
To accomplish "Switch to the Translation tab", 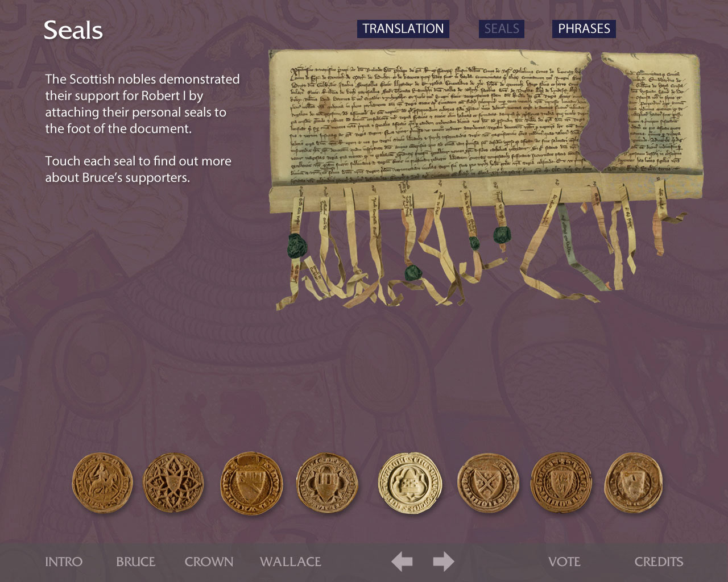I will point(403,29).
